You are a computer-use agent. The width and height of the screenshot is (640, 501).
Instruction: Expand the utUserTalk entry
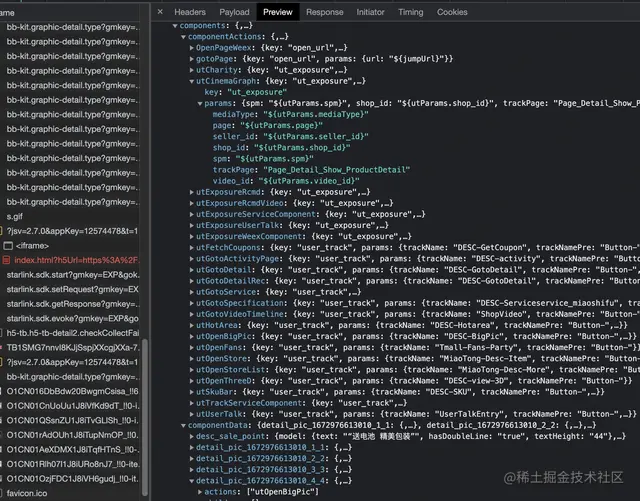(191, 414)
